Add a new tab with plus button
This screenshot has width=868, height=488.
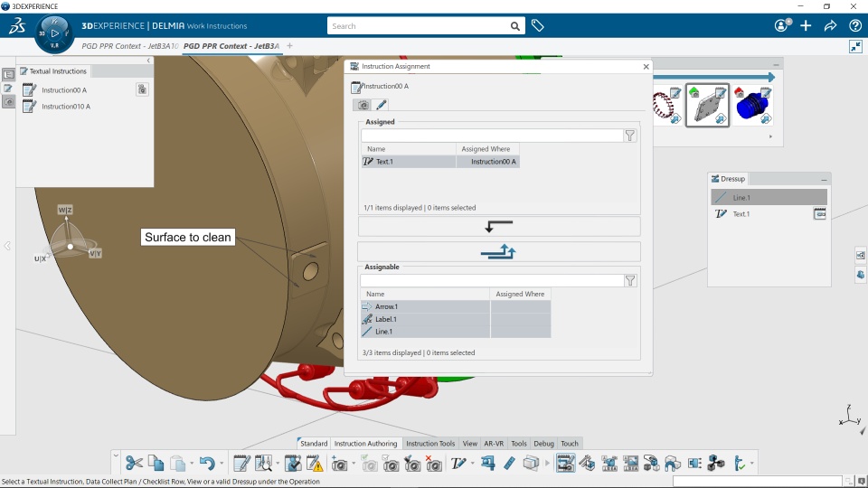click(x=289, y=46)
